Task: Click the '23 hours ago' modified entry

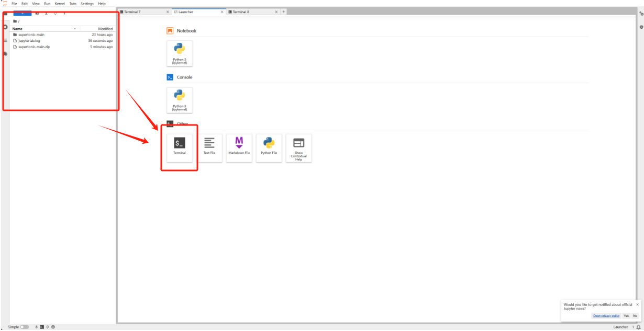Action: click(102, 35)
